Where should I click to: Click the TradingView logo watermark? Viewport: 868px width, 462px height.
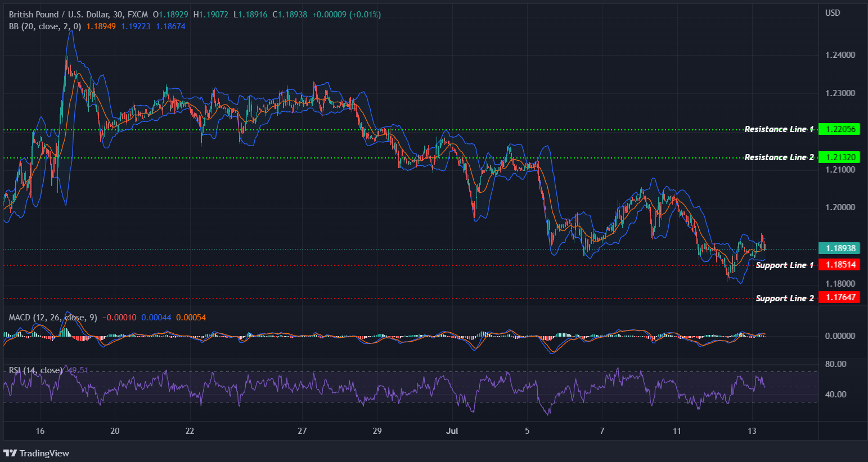[x=37, y=453]
